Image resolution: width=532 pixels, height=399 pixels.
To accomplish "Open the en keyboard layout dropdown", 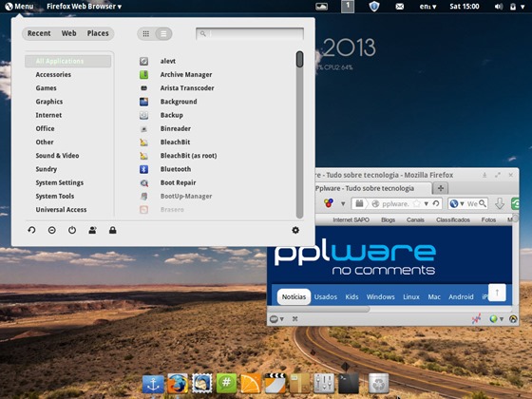I will click(427, 7).
